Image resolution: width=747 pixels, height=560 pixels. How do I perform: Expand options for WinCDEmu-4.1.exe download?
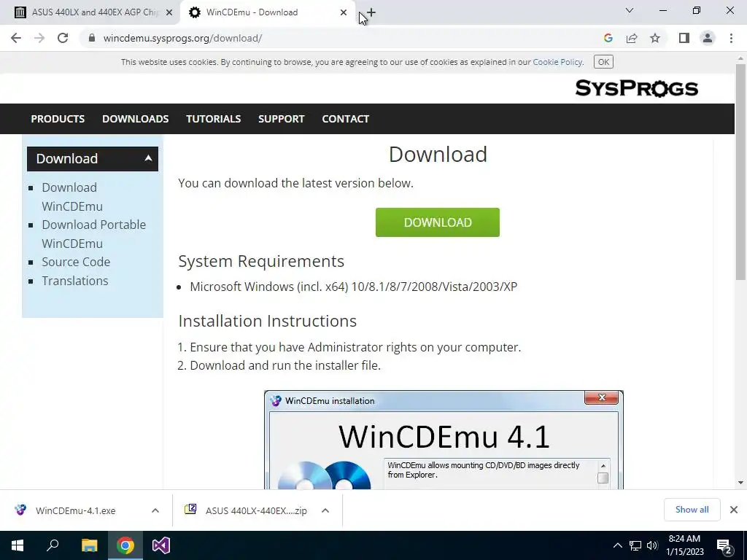(x=155, y=510)
